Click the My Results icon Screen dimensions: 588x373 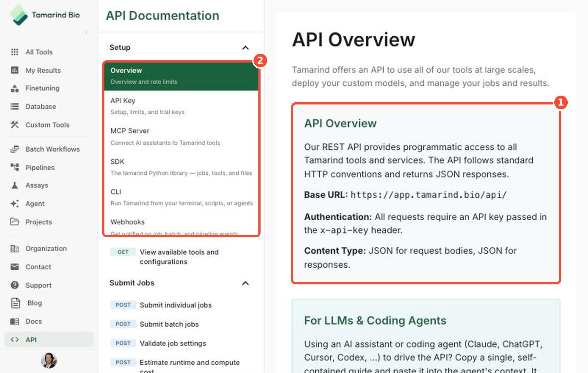[15, 70]
